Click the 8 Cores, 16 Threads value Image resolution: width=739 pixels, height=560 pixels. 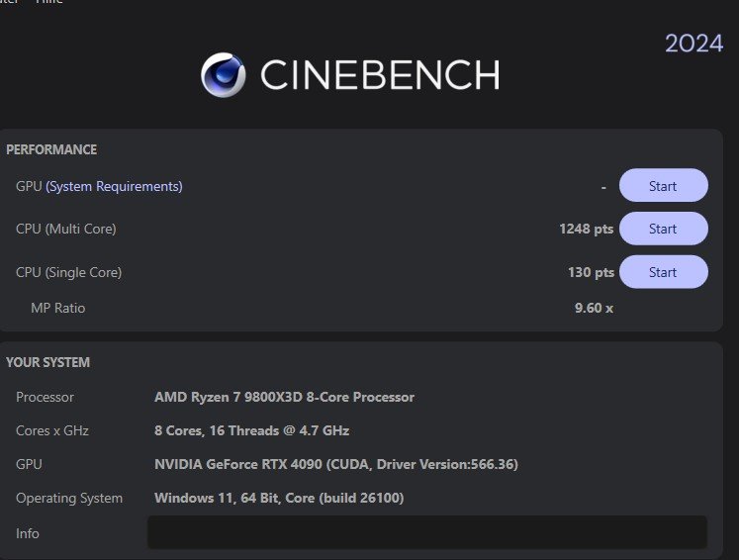point(251,430)
